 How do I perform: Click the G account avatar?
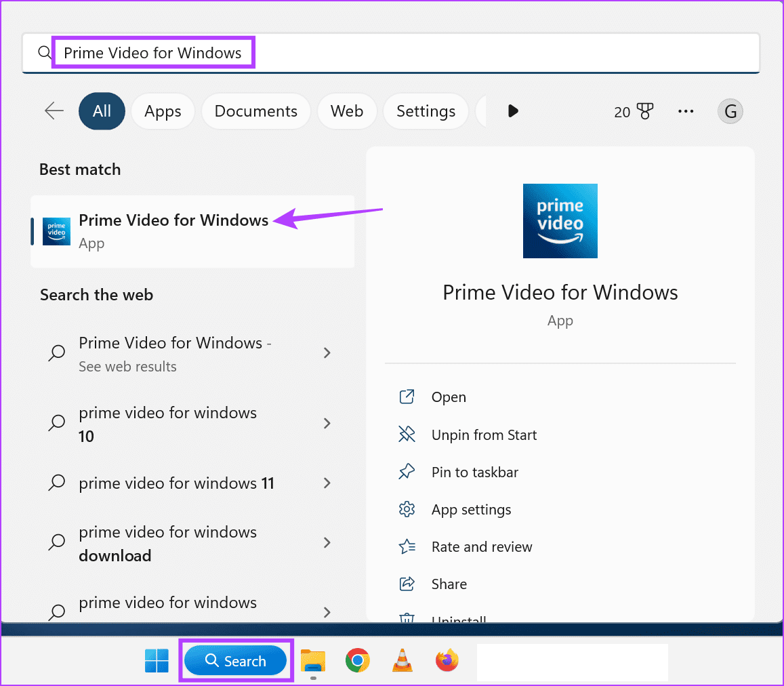pyautogui.click(x=730, y=111)
